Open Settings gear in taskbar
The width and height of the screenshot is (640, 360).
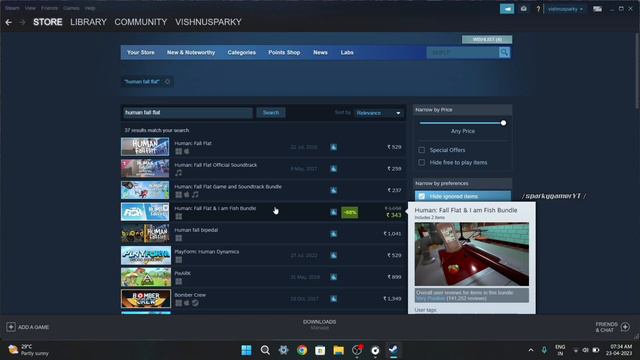pos(283,350)
